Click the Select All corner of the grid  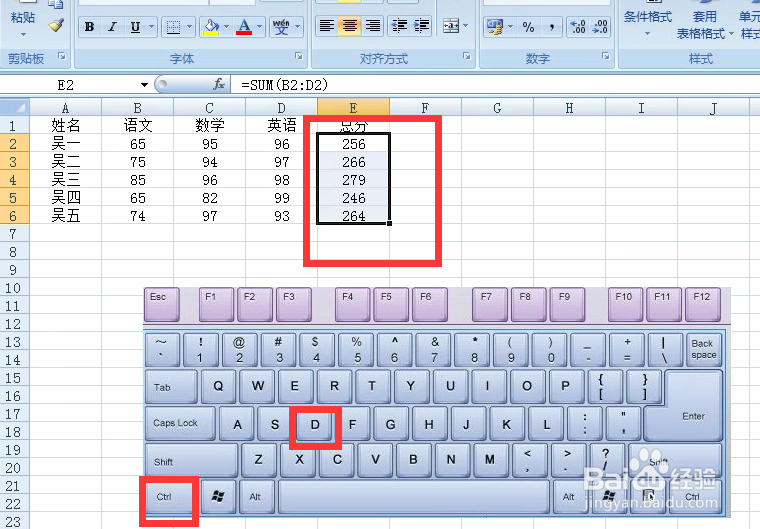(x=15, y=107)
